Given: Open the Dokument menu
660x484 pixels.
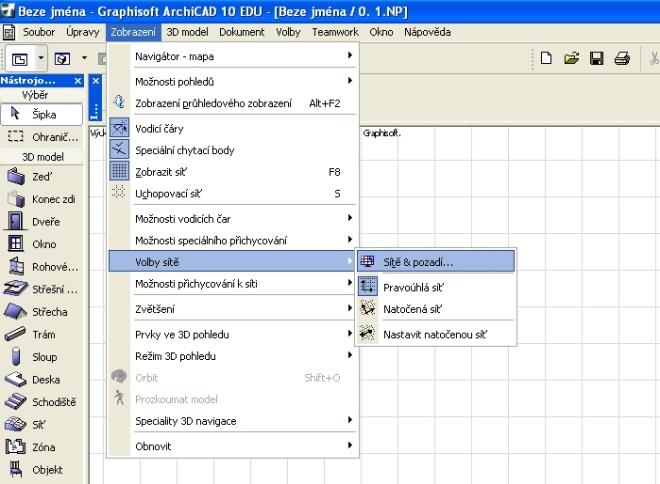Looking at the screenshot, I should (x=242, y=32).
